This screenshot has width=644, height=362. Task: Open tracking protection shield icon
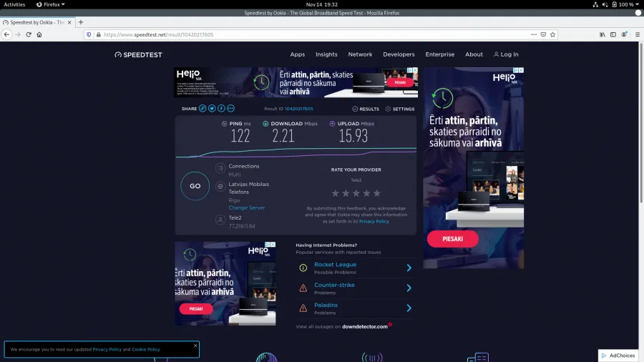[x=89, y=34]
